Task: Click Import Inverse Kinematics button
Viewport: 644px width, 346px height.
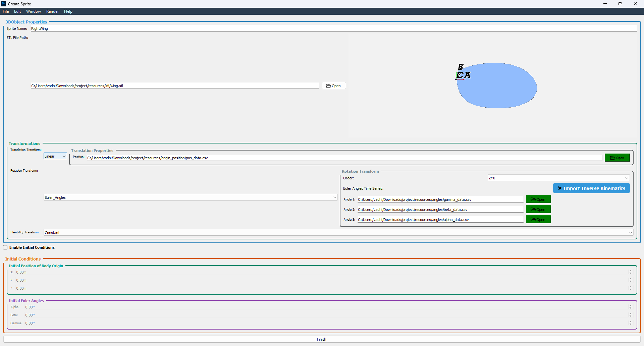Action: (x=591, y=188)
